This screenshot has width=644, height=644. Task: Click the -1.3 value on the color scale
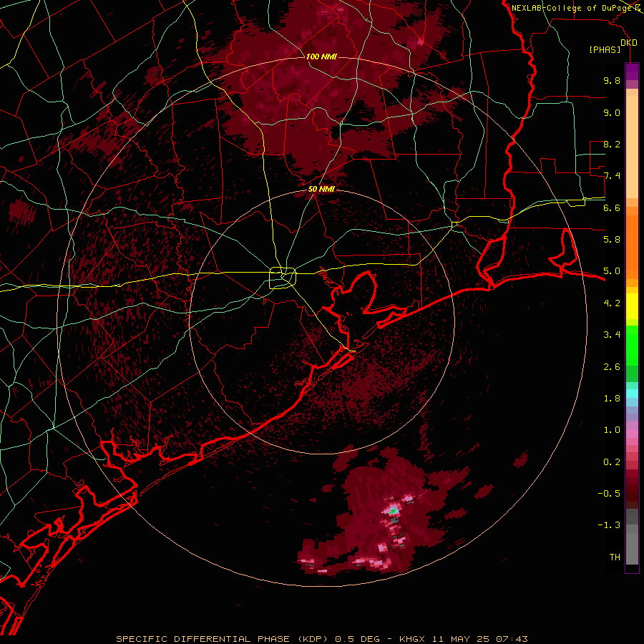click(609, 525)
